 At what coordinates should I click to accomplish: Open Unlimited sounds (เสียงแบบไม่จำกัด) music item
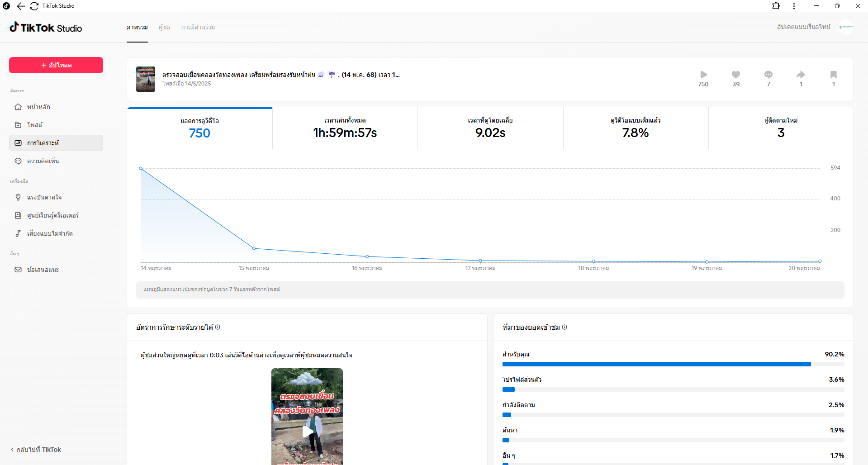coord(56,233)
